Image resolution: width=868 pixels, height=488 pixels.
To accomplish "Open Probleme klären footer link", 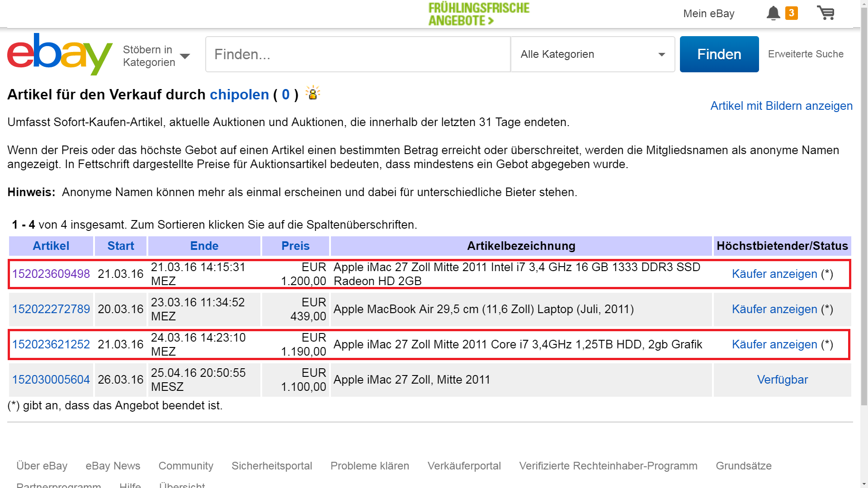I will pos(370,466).
